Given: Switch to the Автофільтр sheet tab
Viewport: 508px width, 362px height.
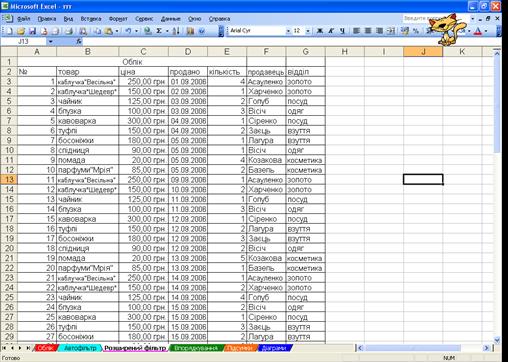Looking at the screenshot, I should pos(80,348).
